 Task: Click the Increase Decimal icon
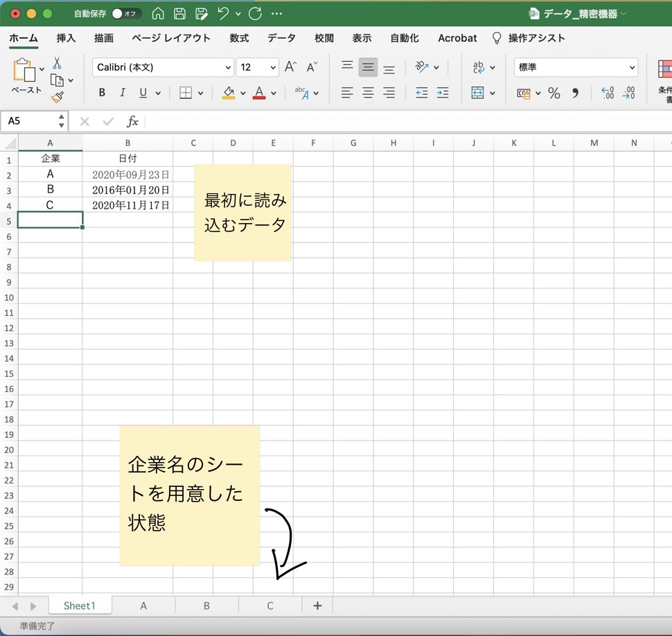click(608, 93)
